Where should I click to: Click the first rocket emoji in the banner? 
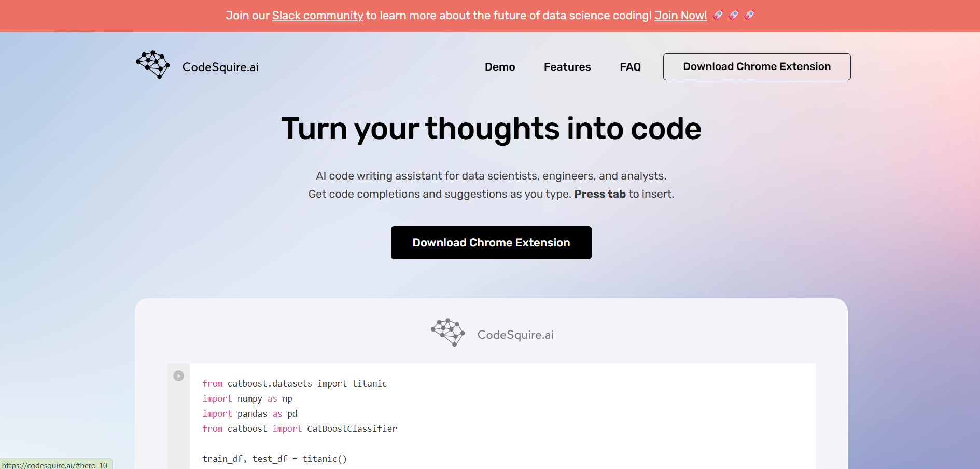point(718,15)
